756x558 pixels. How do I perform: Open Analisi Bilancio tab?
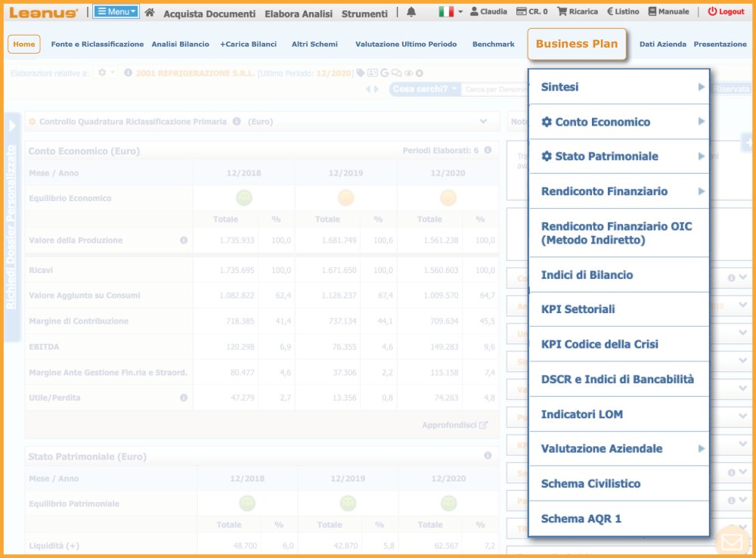pyautogui.click(x=181, y=44)
